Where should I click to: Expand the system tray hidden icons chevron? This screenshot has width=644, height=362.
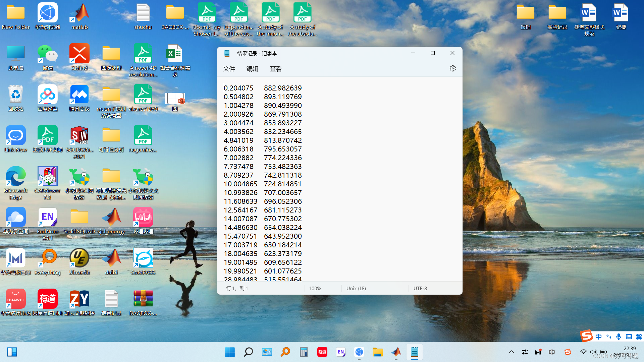tap(511, 352)
